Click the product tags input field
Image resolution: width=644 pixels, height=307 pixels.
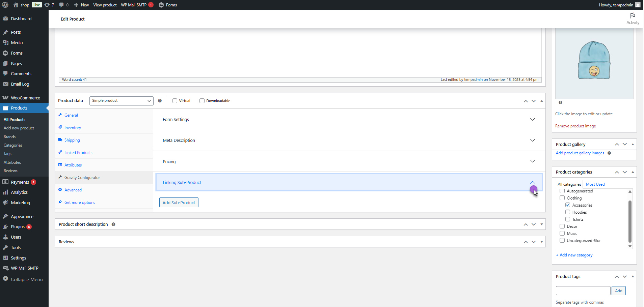pyautogui.click(x=583, y=291)
